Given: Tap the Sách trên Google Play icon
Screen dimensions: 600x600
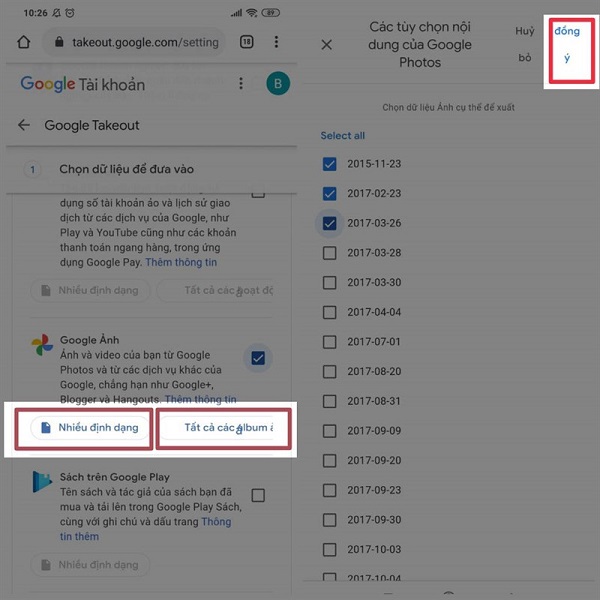Looking at the screenshot, I should (x=42, y=481).
